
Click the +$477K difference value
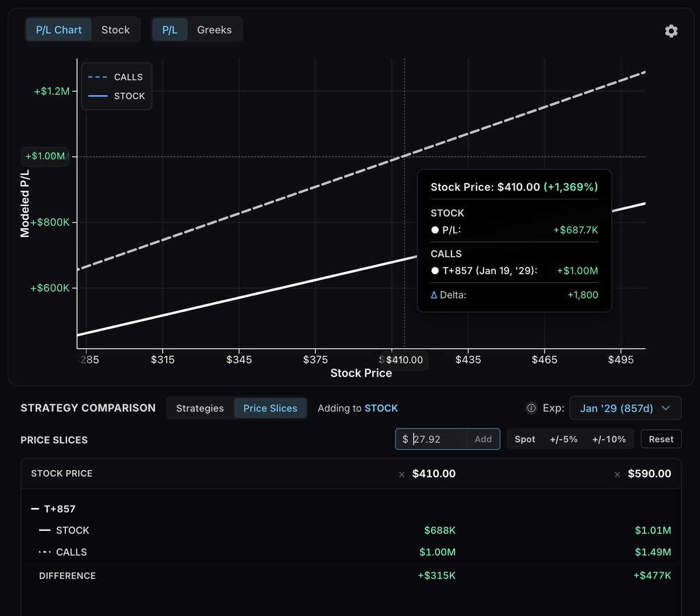652,576
